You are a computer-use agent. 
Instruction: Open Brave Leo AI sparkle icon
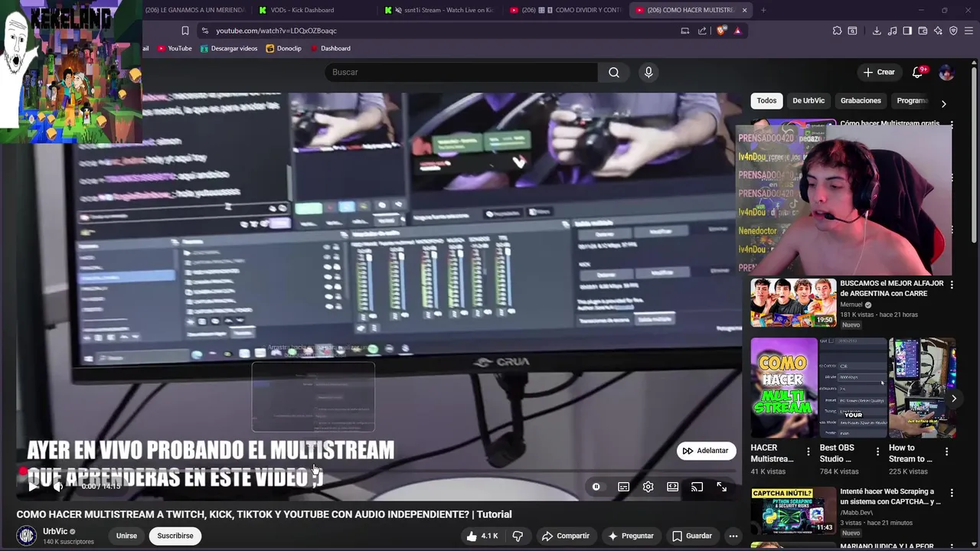pyautogui.click(x=938, y=31)
